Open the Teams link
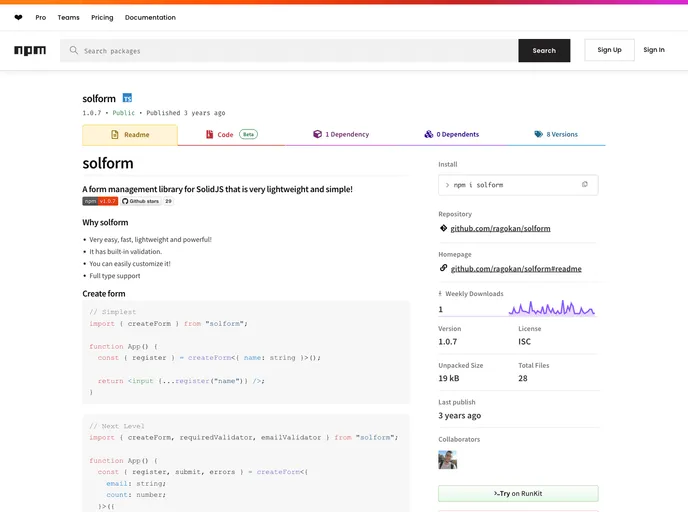Screen dimensions: 688x512 [68, 18]
